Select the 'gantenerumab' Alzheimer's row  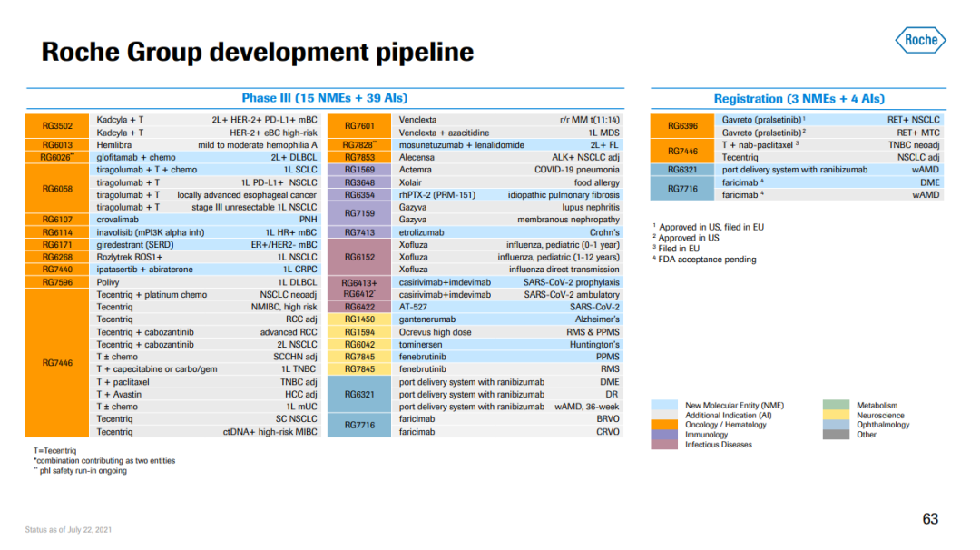pos(508,319)
